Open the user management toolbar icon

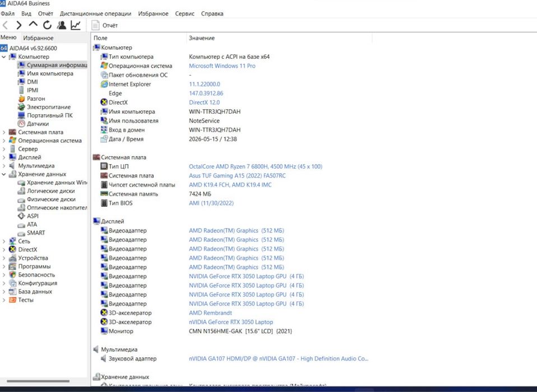(62, 25)
